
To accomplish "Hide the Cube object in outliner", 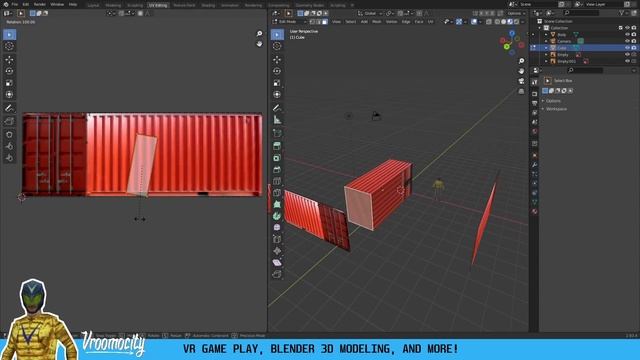I will click(627, 48).
